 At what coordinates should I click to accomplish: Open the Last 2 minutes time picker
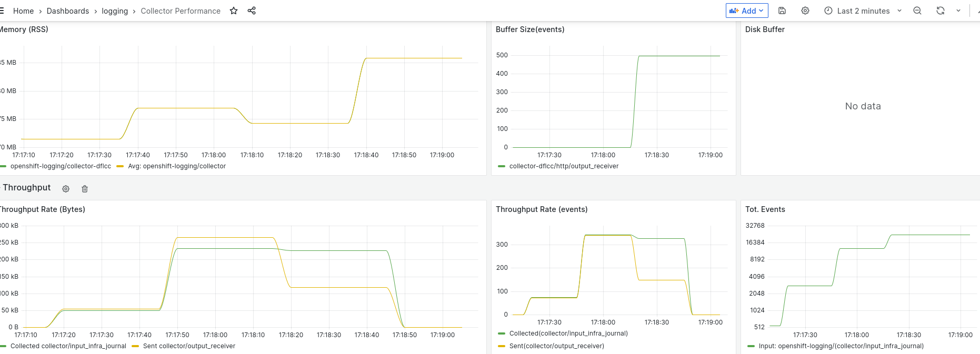tap(863, 11)
